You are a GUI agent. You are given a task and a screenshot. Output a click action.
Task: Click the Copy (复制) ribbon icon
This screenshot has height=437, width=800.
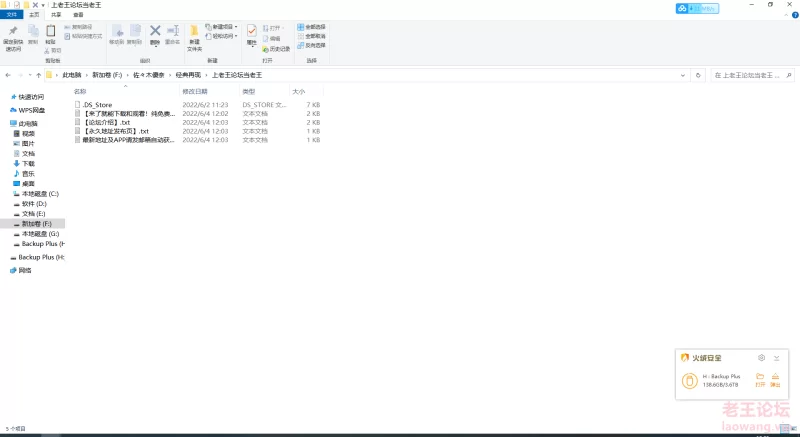coord(33,35)
